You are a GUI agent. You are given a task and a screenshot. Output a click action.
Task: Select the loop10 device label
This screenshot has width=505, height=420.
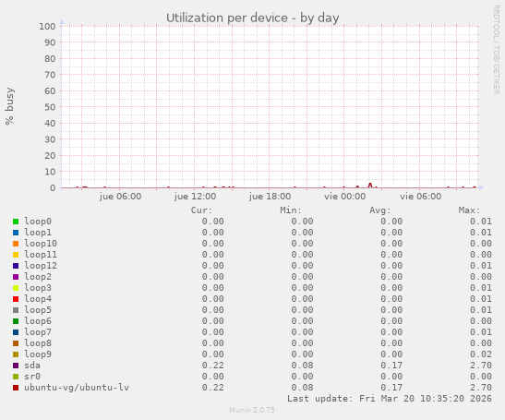41,243
